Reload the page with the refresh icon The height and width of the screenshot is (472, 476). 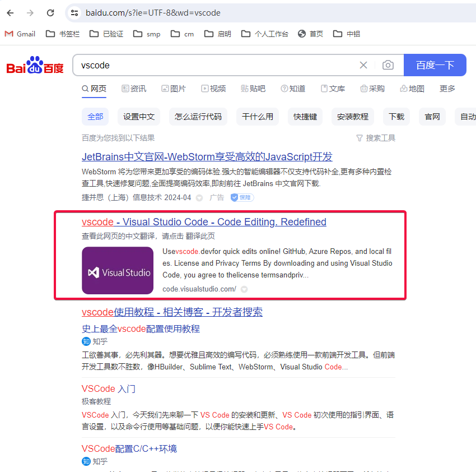(50, 13)
